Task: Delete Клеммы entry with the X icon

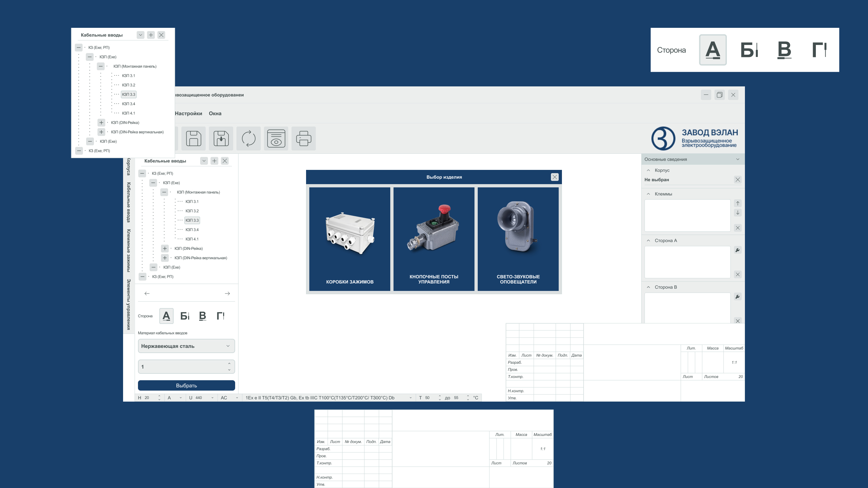Action: tap(737, 228)
